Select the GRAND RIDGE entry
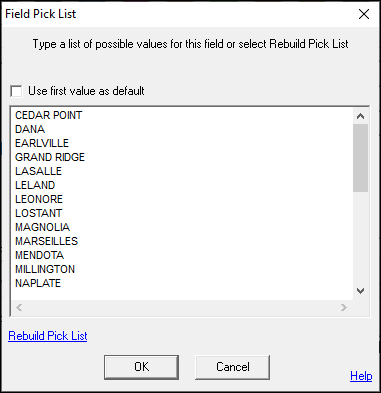381x393 pixels. click(50, 157)
